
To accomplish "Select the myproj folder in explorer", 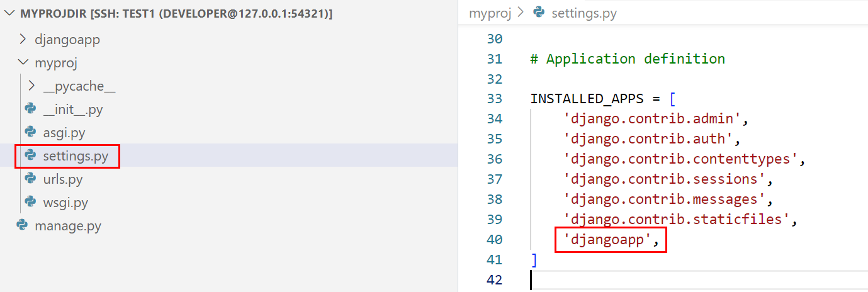I will tap(56, 63).
